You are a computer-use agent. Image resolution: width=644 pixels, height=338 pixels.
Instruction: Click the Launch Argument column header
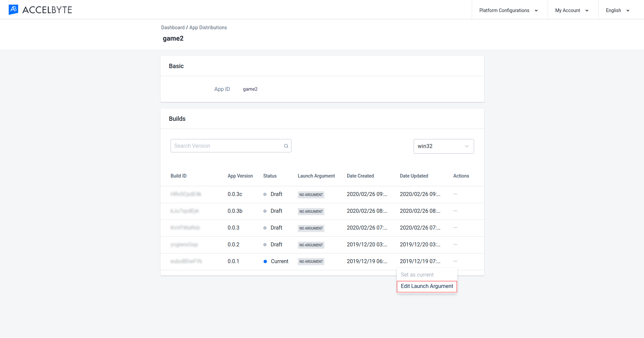coord(316,176)
